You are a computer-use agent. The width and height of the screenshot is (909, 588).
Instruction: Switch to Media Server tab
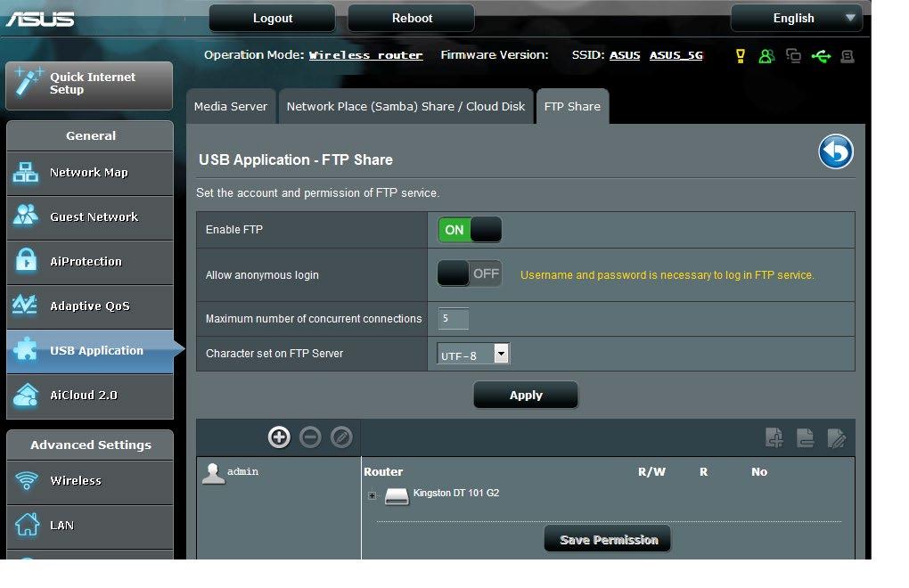click(x=231, y=107)
